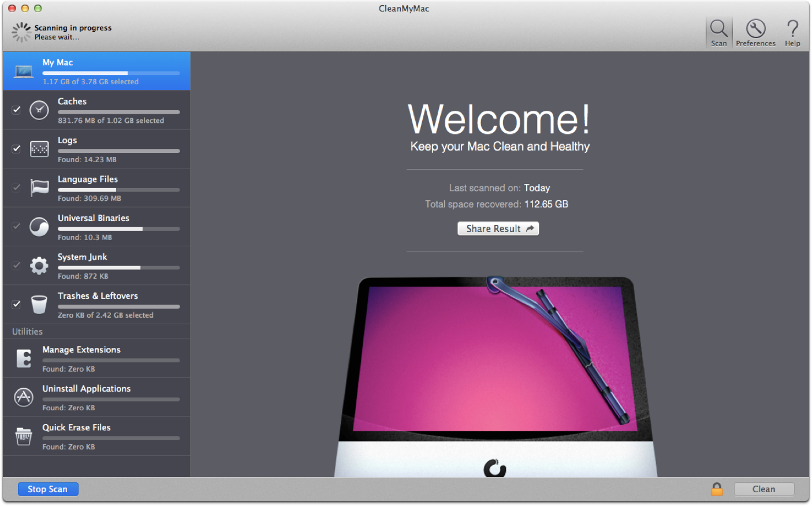The image size is (812, 506).
Task: Open Uninstall Applications utility
Action: click(x=96, y=397)
